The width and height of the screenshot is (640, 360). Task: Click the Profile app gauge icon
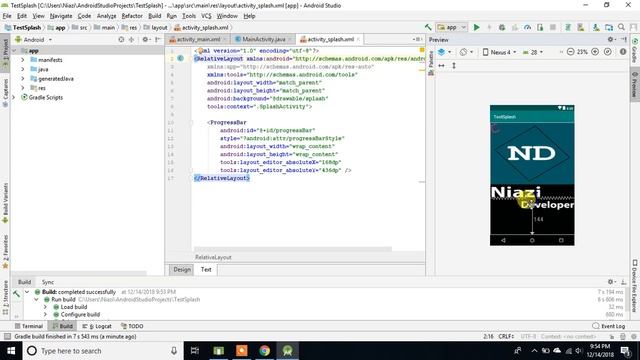(x=527, y=27)
